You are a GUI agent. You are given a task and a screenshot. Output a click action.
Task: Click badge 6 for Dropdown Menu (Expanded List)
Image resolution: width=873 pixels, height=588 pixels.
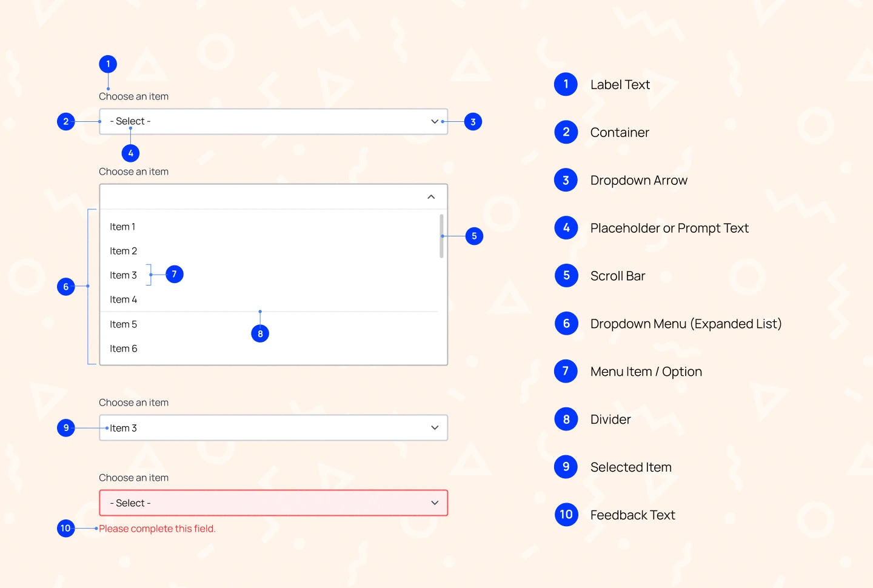67,287
